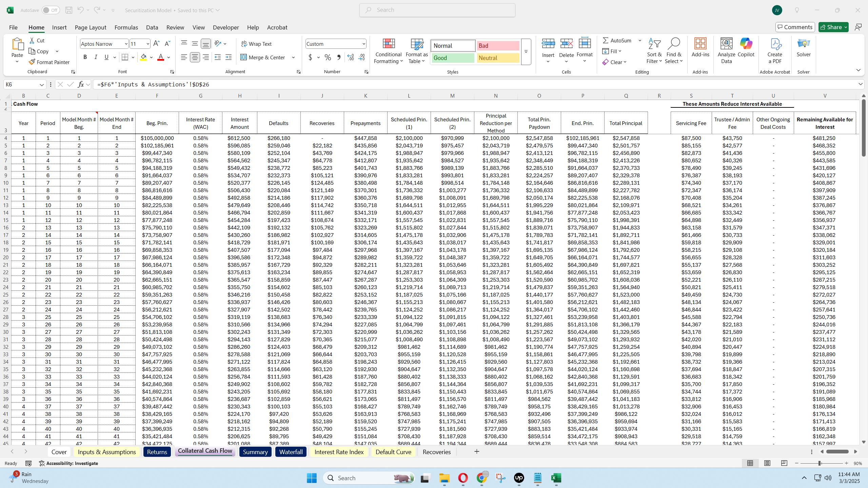Toggle Bold formatting

[85, 57]
